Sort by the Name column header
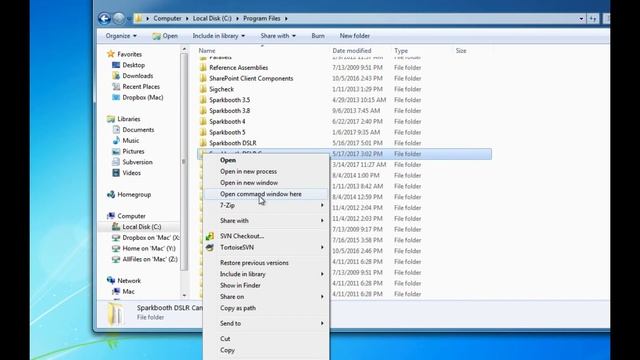This screenshot has width=640, height=360. (x=207, y=51)
